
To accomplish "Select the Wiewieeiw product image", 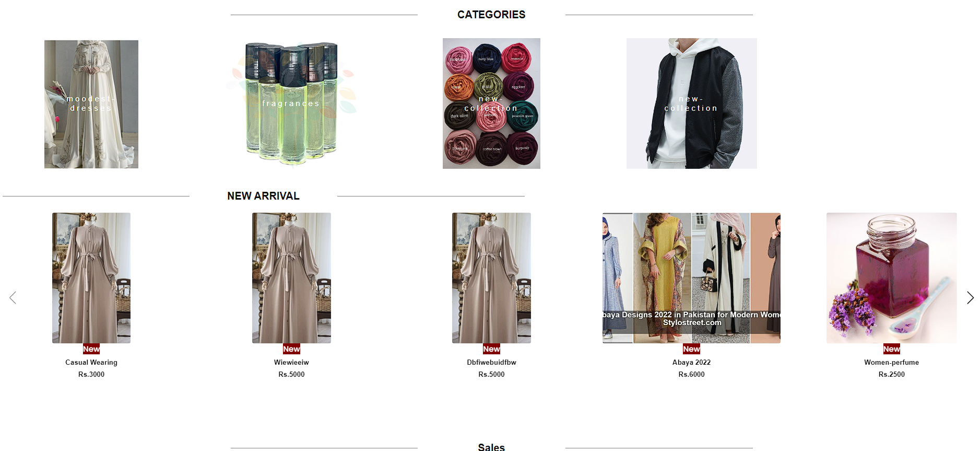I will (291, 278).
